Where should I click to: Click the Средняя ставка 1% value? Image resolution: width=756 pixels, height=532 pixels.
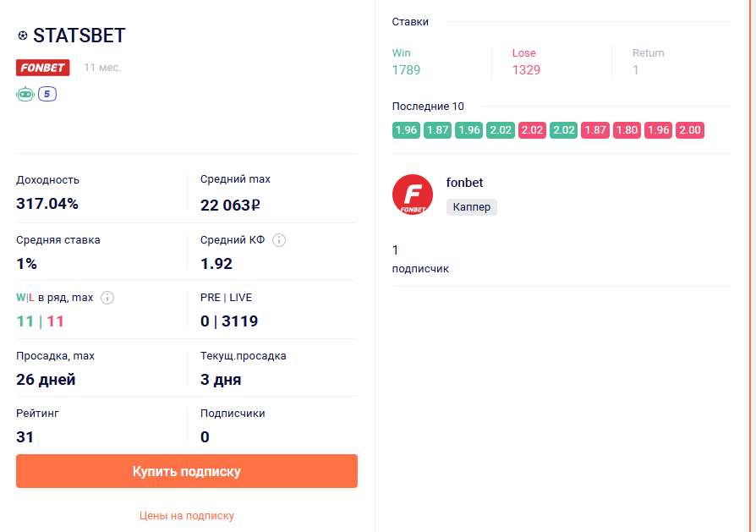pos(26,264)
